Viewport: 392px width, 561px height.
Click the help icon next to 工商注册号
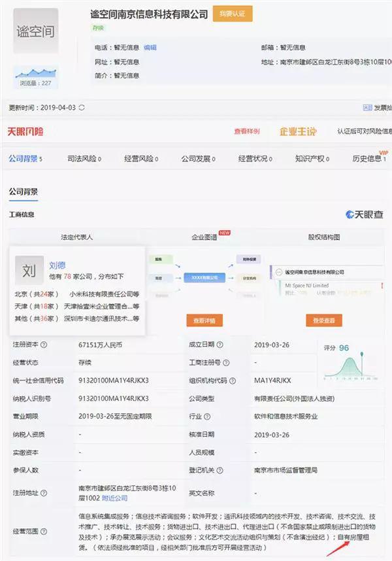click(226, 363)
